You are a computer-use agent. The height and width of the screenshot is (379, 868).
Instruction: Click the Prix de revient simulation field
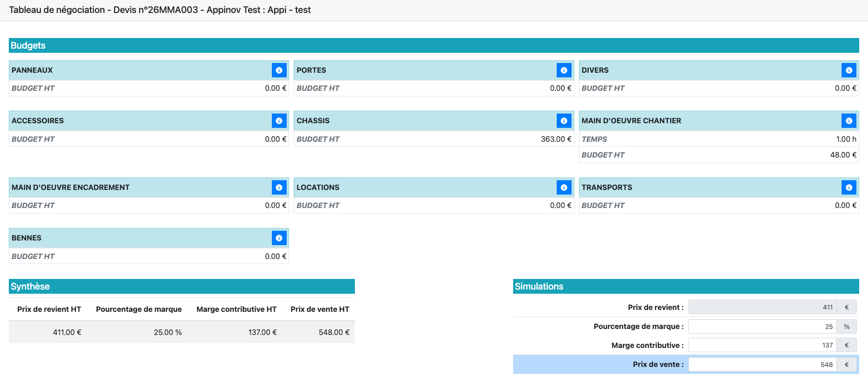tap(762, 307)
